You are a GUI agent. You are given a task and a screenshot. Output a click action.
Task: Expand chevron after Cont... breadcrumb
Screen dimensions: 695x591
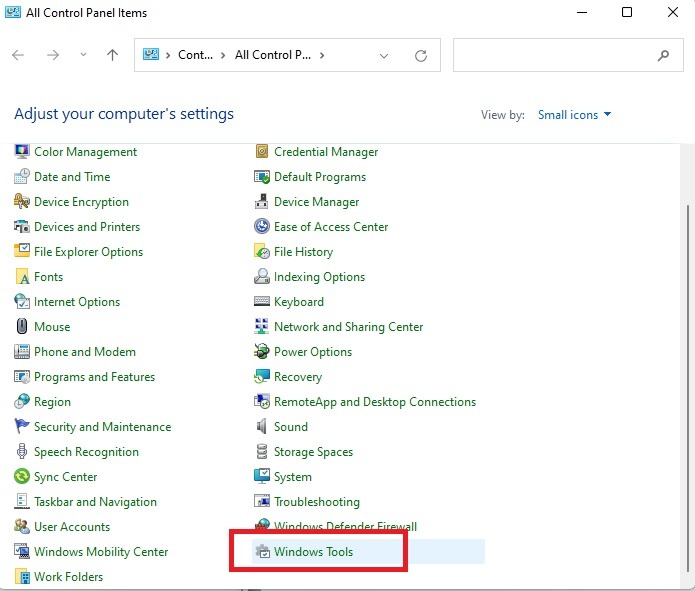223,55
